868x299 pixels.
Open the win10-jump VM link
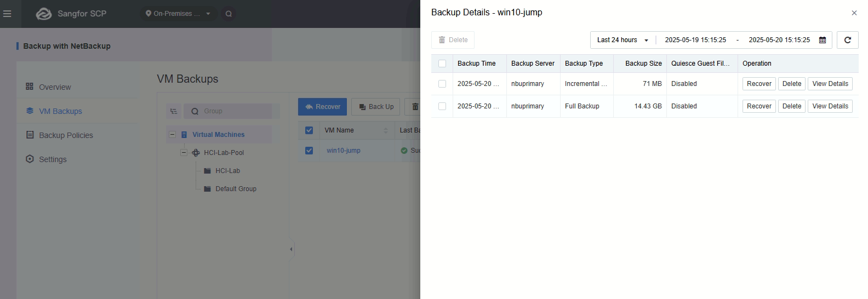click(344, 150)
